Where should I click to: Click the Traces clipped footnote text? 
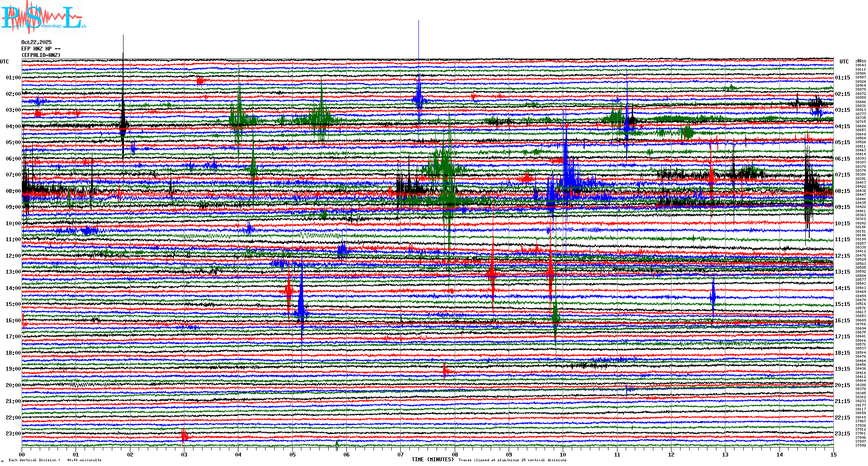click(x=512, y=460)
